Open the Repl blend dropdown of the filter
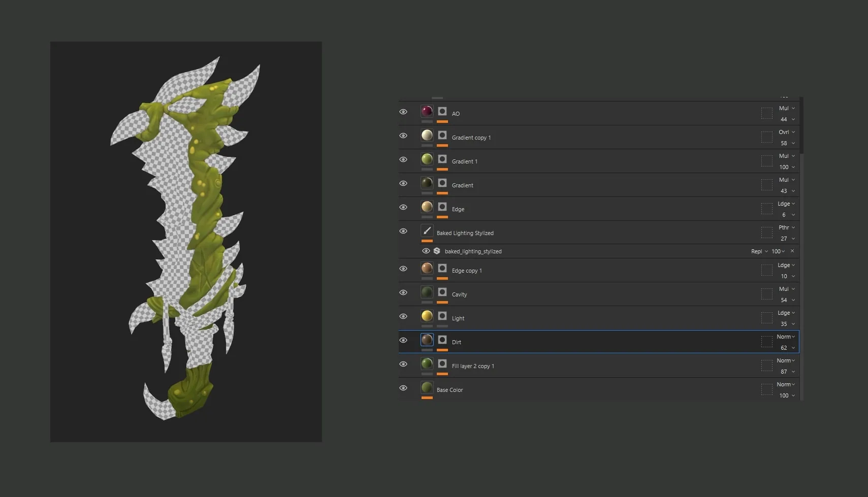The height and width of the screenshot is (497, 868). click(x=759, y=251)
